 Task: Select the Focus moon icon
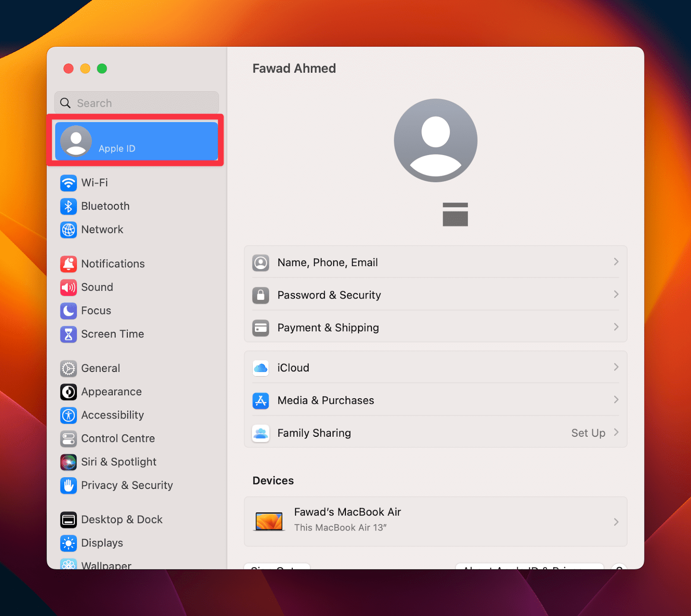pos(68,311)
